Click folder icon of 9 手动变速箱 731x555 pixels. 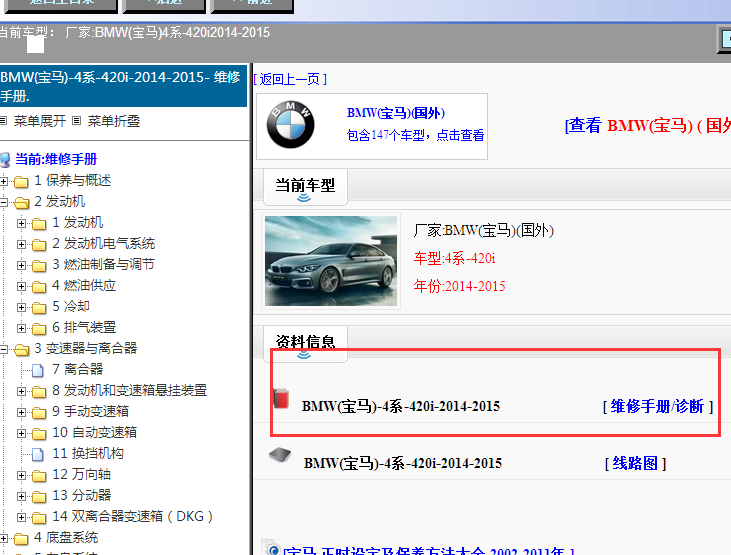point(39,412)
